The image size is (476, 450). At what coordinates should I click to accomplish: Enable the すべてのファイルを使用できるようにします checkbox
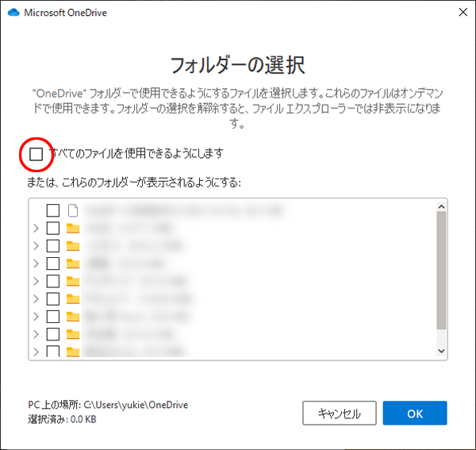[36, 154]
